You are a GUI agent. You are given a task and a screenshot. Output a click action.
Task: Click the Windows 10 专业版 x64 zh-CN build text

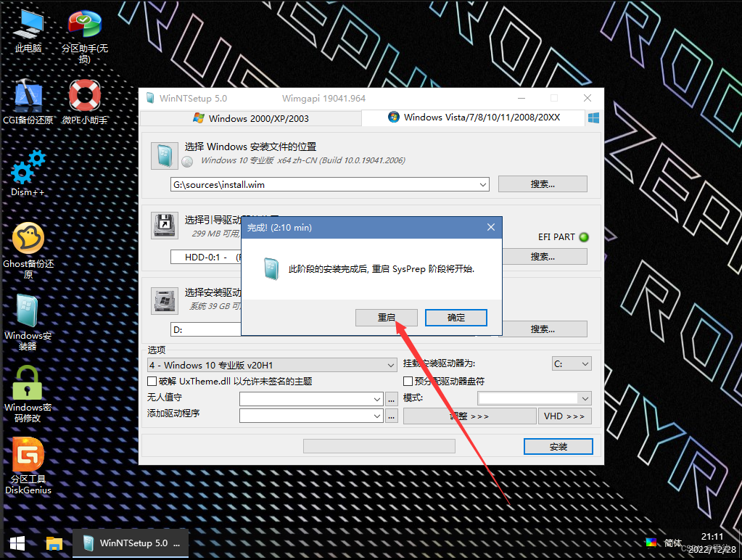pyautogui.click(x=303, y=160)
